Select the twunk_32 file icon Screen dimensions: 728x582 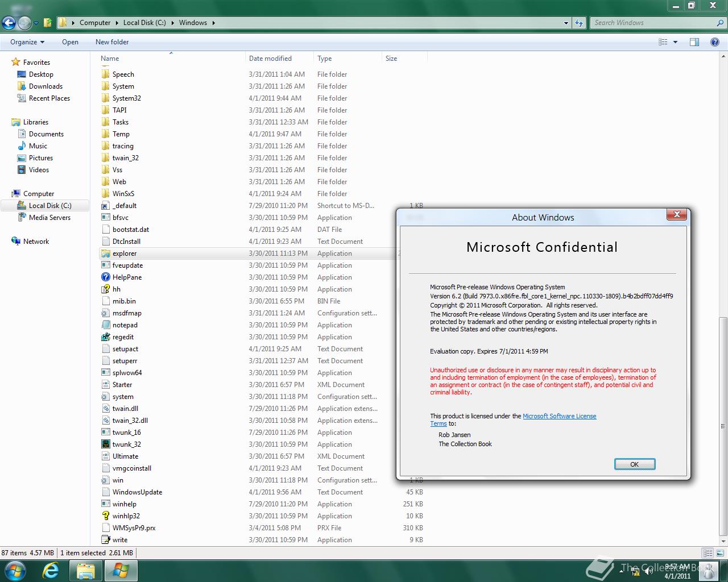105,444
